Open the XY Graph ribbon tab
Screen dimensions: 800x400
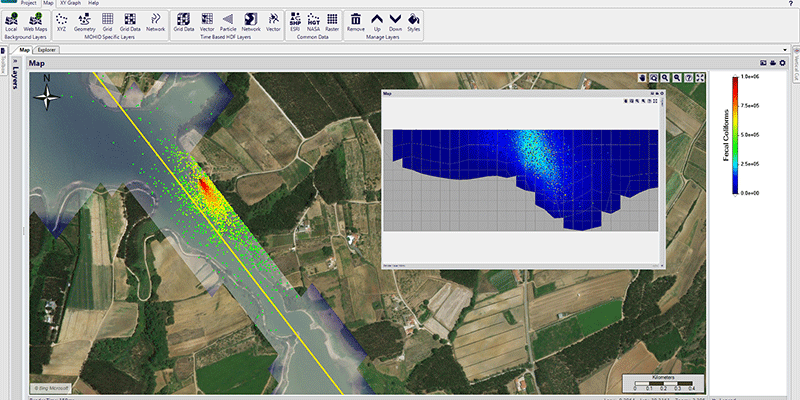click(x=69, y=4)
